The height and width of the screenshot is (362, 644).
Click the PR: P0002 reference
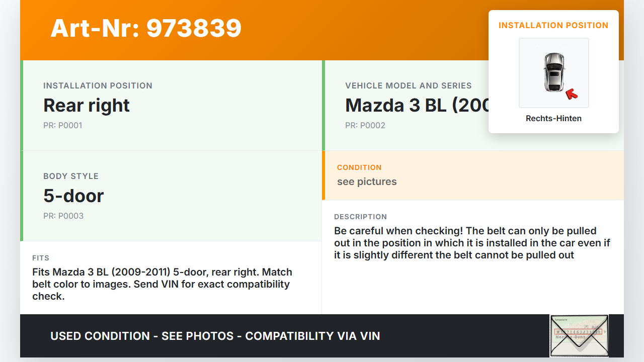click(365, 125)
